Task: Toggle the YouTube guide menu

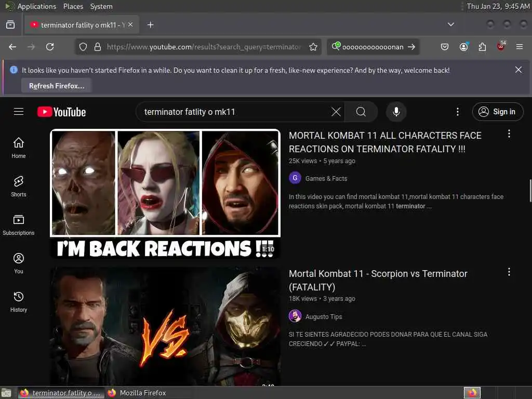Action: click(x=19, y=112)
